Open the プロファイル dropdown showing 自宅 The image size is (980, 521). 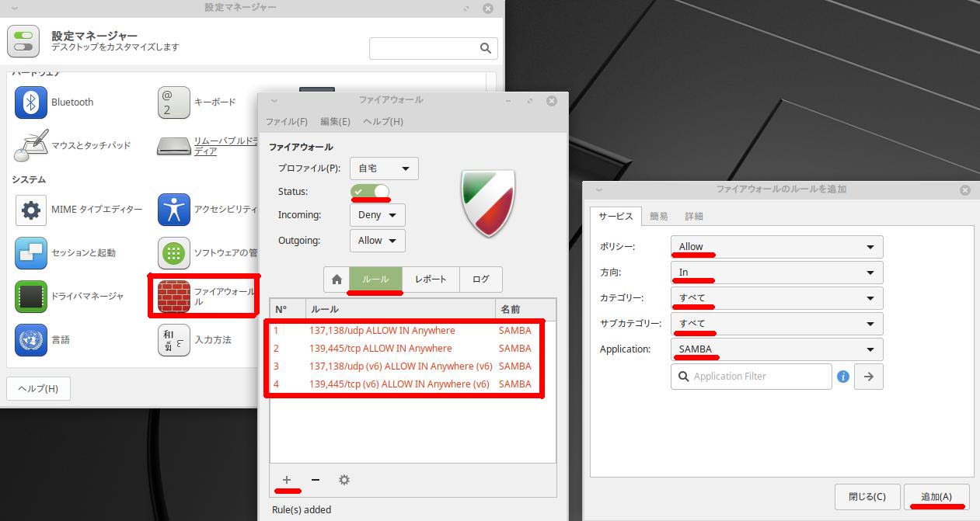click(384, 168)
